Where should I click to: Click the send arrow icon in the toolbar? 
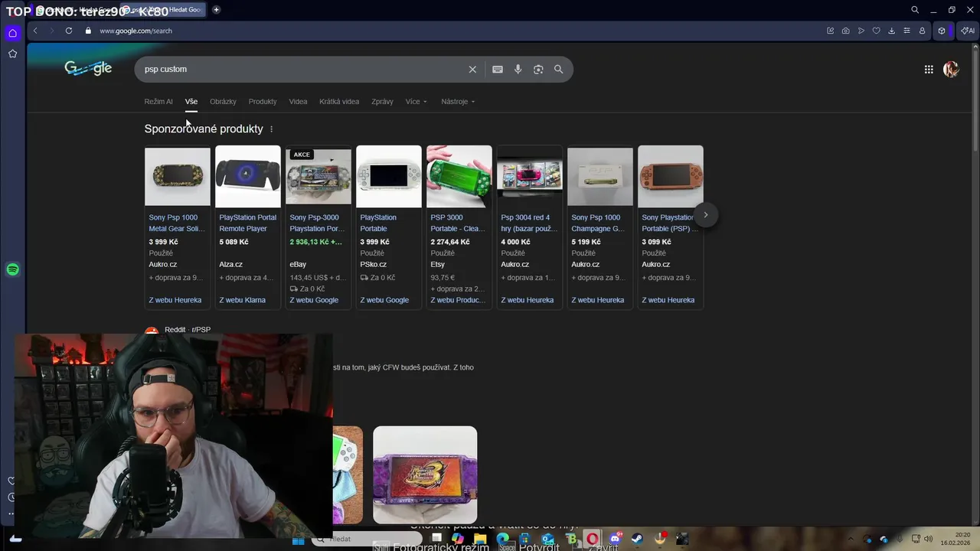click(x=861, y=31)
